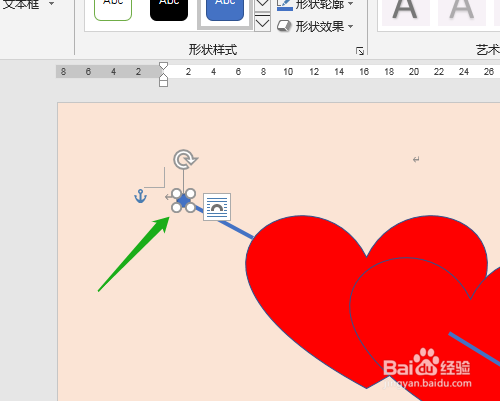The width and height of the screenshot is (500, 401).
Task: Select the black Abc shape style
Action: (169, 10)
